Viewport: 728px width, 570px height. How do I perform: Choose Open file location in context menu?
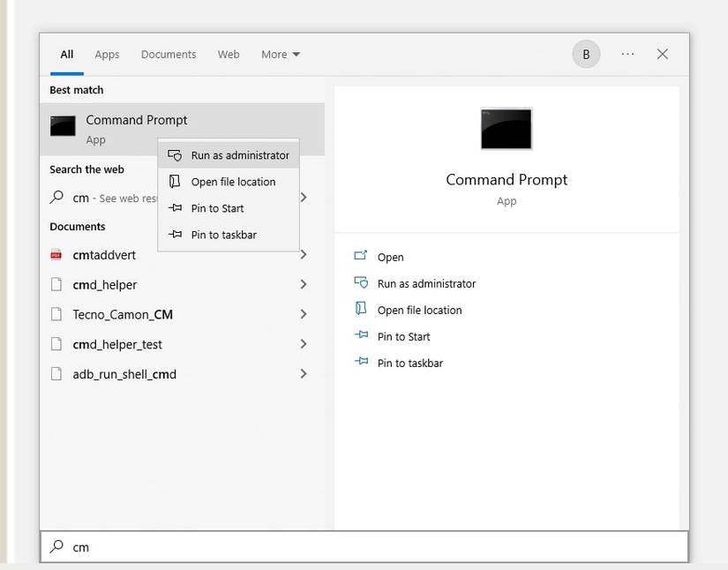coord(229,182)
